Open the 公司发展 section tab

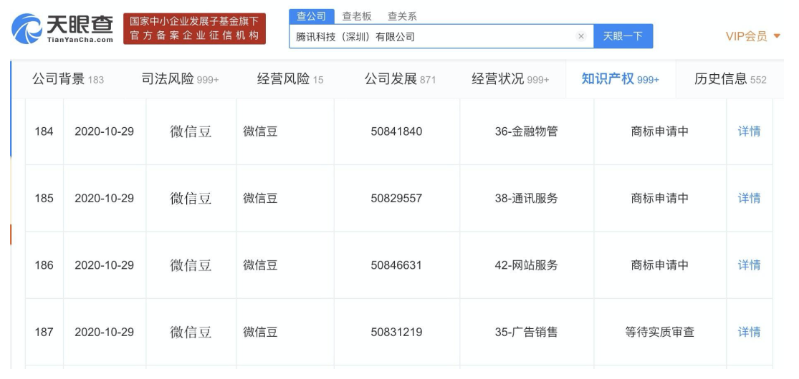tap(400, 79)
